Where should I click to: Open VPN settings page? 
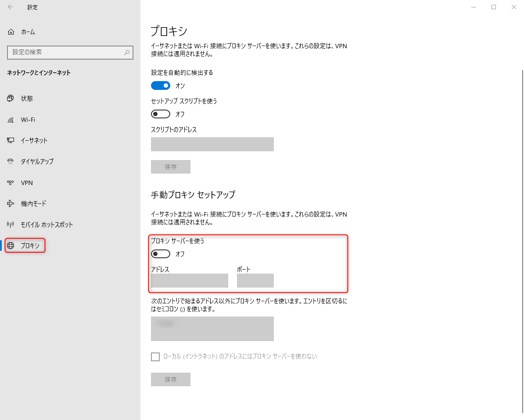(27, 183)
